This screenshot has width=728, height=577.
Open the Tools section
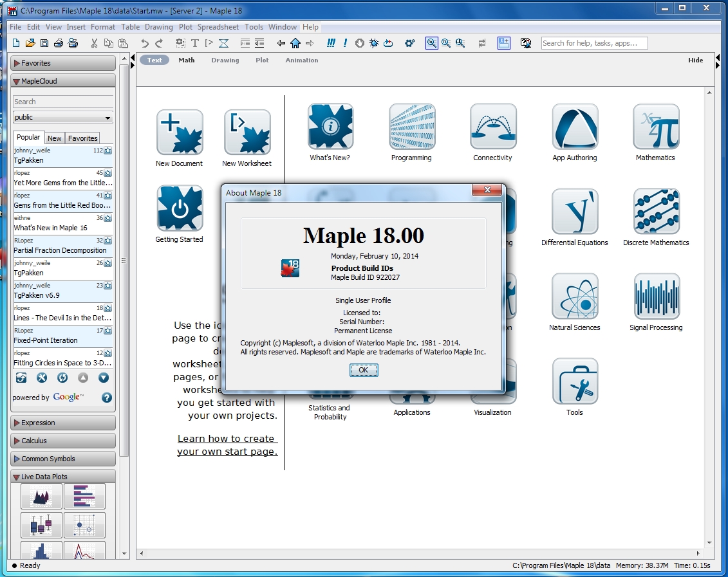pos(575,381)
